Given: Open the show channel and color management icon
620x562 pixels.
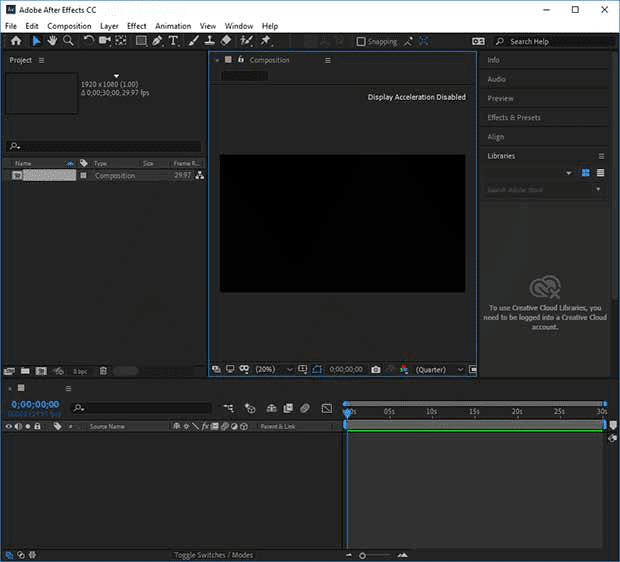Looking at the screenshot, I should click(x=404, y=369).
